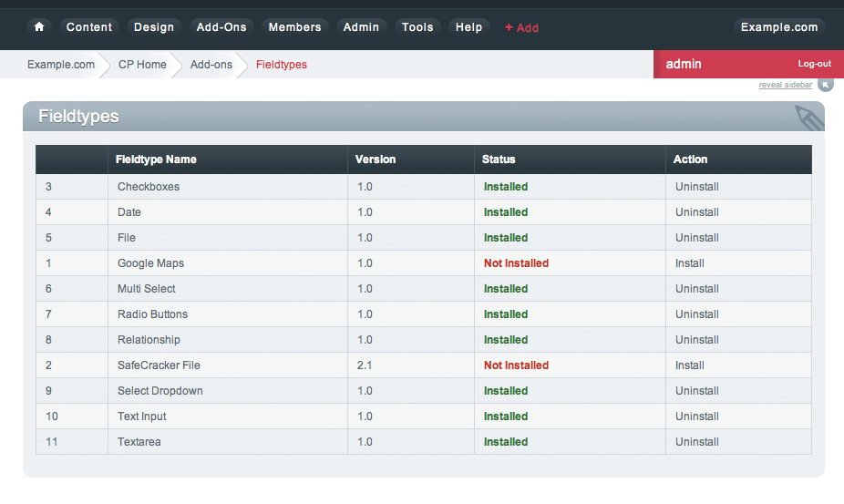Install the SafeCracker File fieldtype
The image size is (844, 504).
coord(690,365)
